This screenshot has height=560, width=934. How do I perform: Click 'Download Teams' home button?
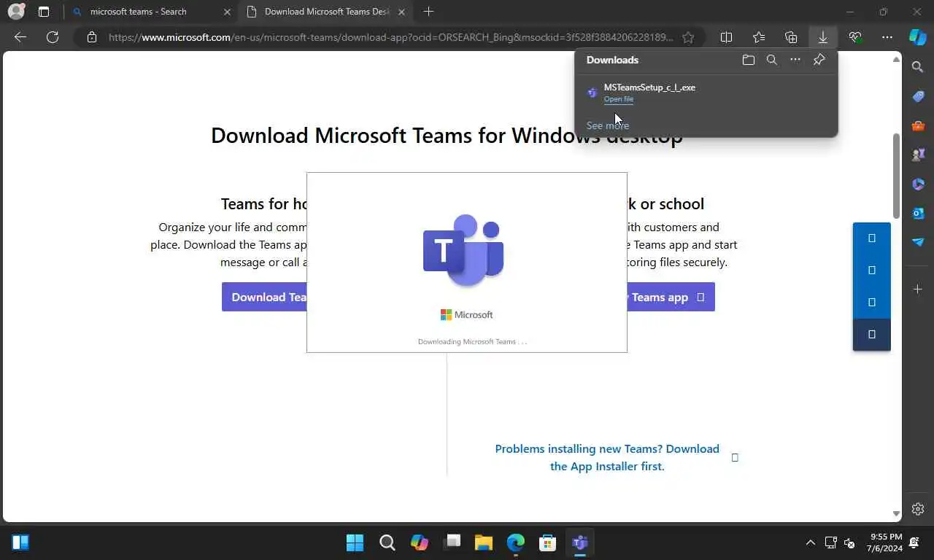pos(264,297)
